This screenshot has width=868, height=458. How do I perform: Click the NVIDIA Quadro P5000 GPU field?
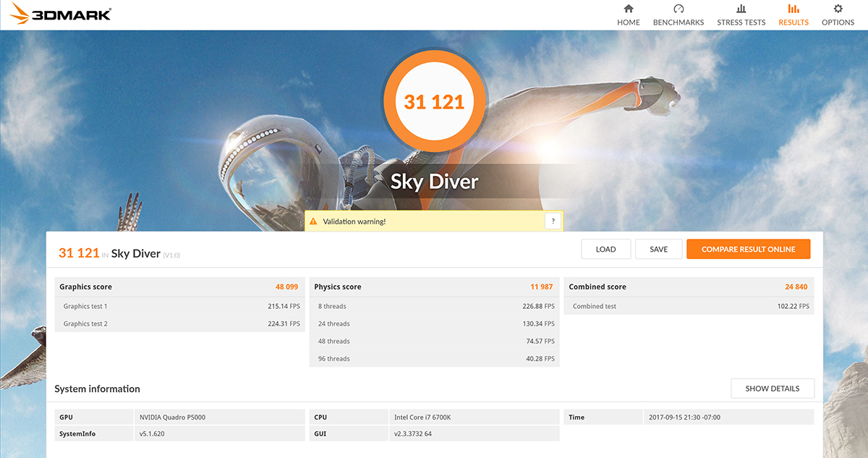[x=220, y=417]
